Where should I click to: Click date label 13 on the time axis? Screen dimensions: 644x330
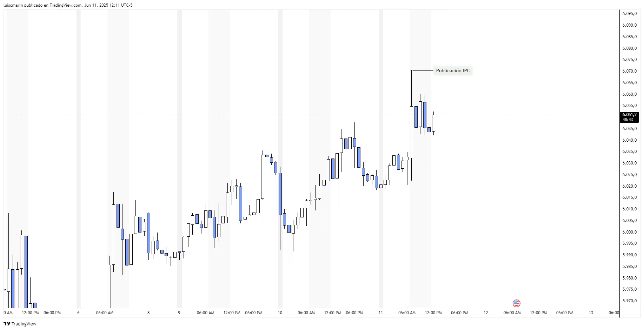[x=591, y=313]
